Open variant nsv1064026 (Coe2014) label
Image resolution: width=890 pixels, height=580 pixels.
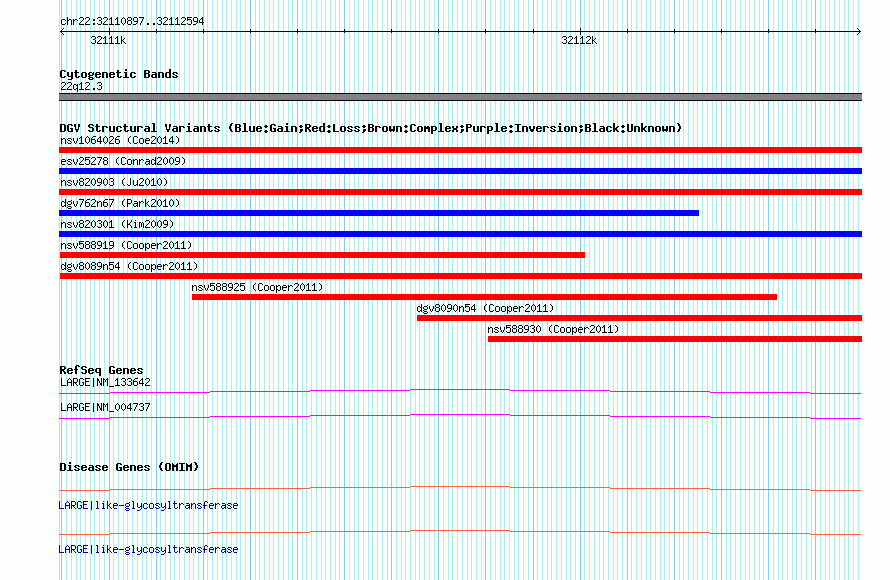(120, 140)
